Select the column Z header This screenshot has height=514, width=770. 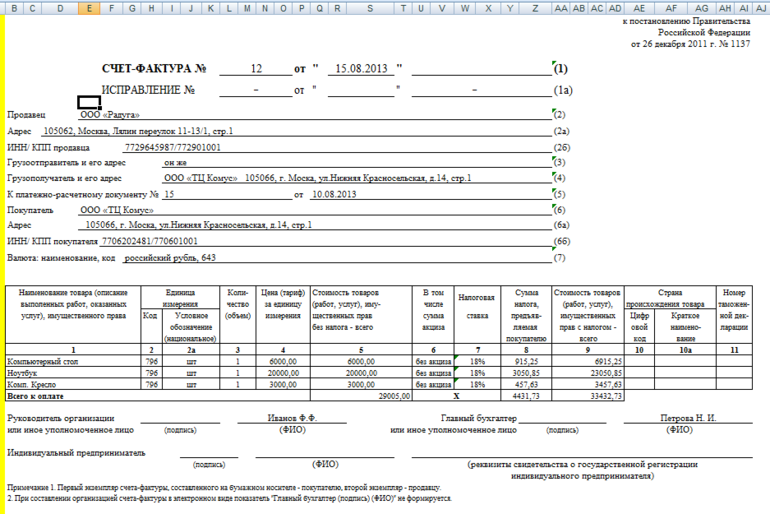point(536,8)
